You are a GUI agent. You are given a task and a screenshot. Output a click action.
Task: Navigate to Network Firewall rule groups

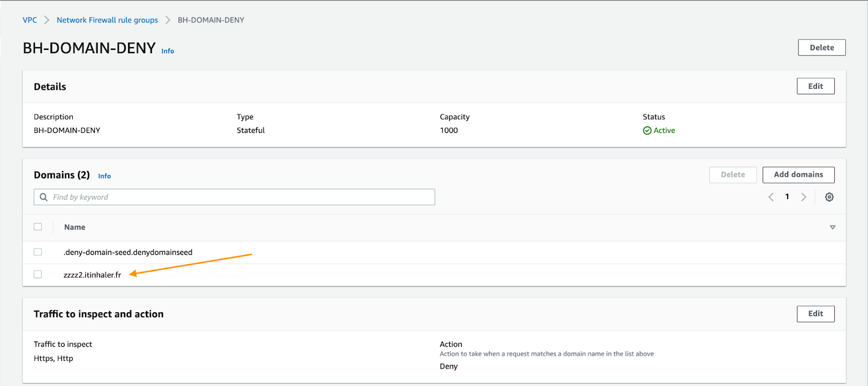pos(107,20)
